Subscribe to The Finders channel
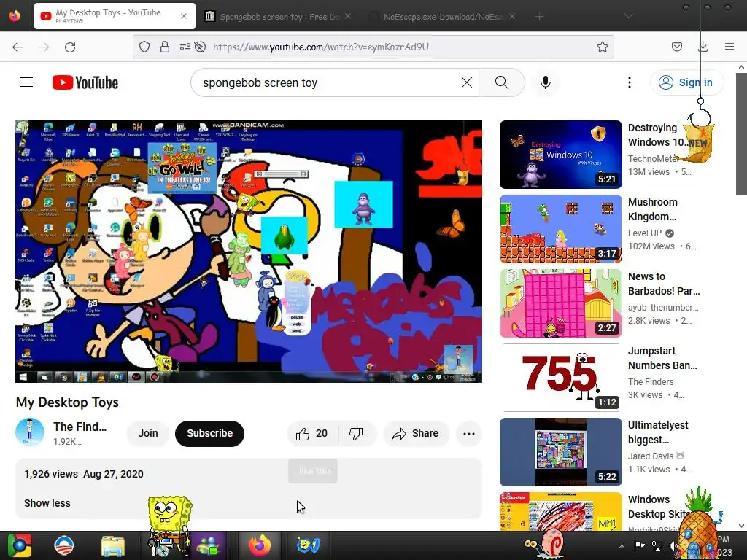This screenshot has width=747, height=560. (x=209, y=433)
